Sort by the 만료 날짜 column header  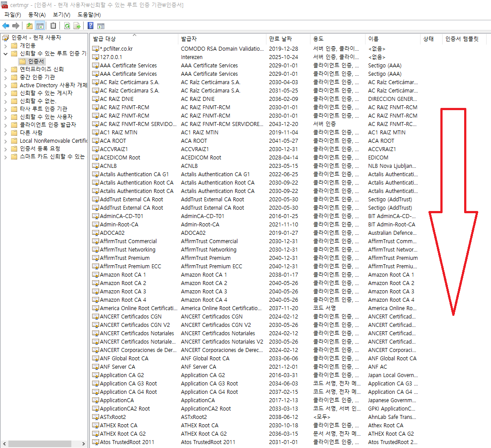(288, 39)
